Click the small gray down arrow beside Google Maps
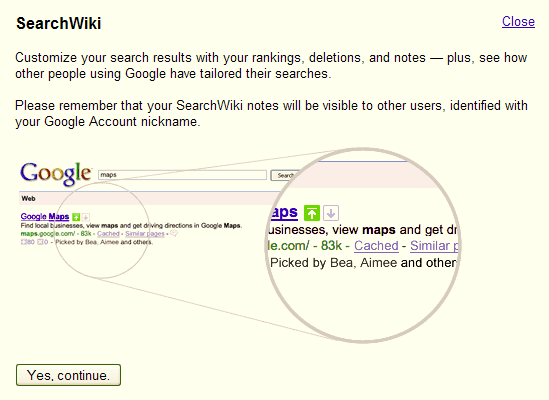Image resolution: width=549 pixels, height=400 pixels. click(x=86, y=217)
